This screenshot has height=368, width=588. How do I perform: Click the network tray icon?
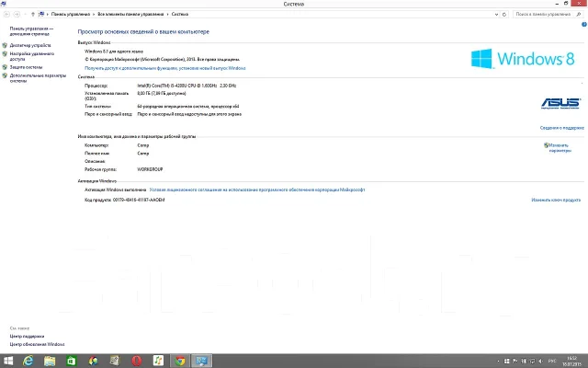click(x=532, y=362)
